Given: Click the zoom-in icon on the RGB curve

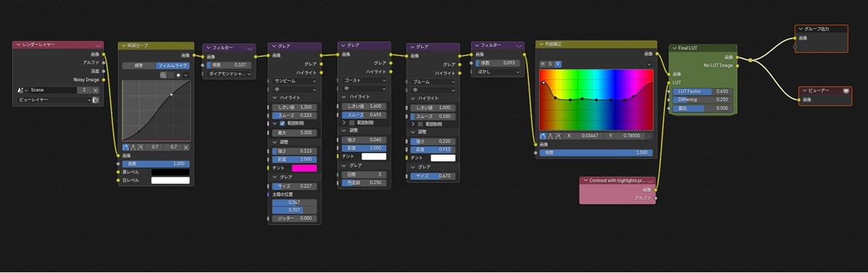Looking at the screenshot, I should [x=163, y=75].
